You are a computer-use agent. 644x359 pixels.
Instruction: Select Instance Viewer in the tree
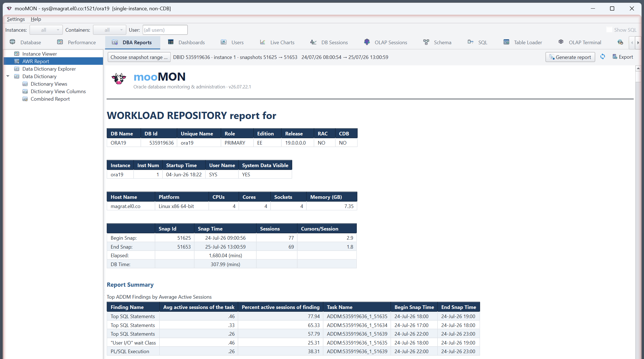(40, 54)
